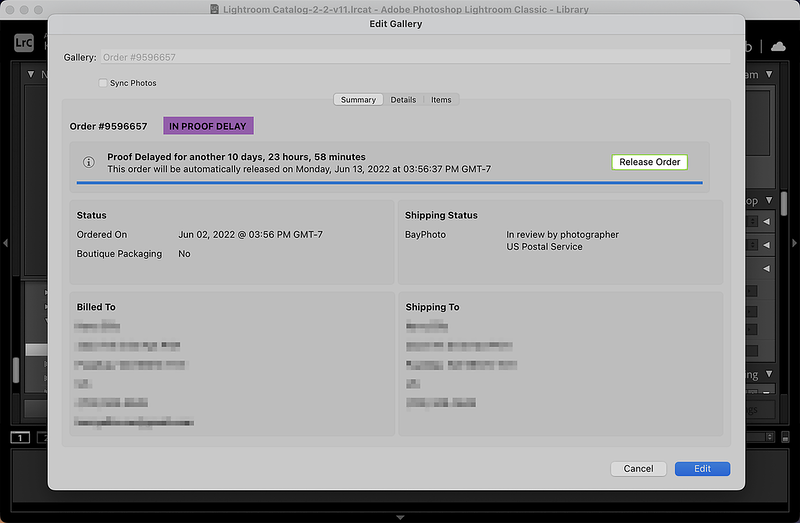
Task: Select the automatic release date line
Action: click(x=299, y=169)
